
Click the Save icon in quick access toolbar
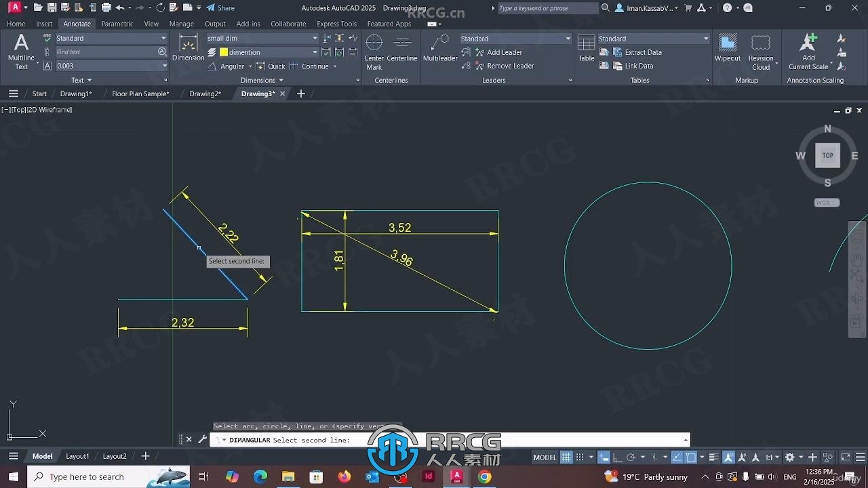coord(52,7)
